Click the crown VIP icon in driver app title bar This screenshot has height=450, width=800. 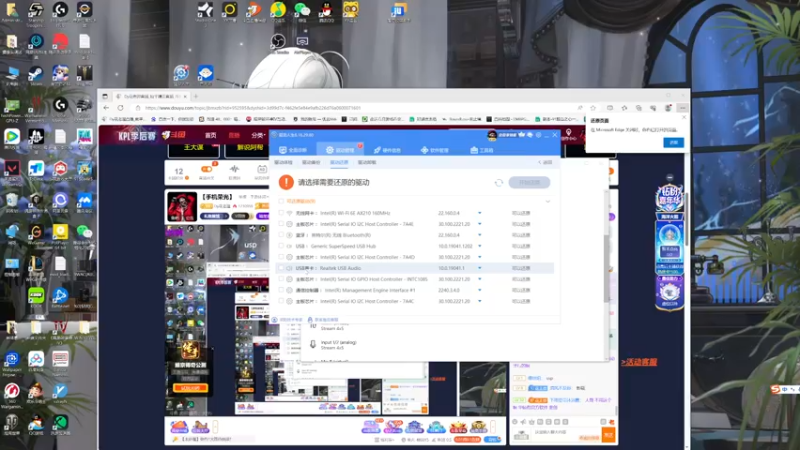pyautogui.click(x=522, y=135)
